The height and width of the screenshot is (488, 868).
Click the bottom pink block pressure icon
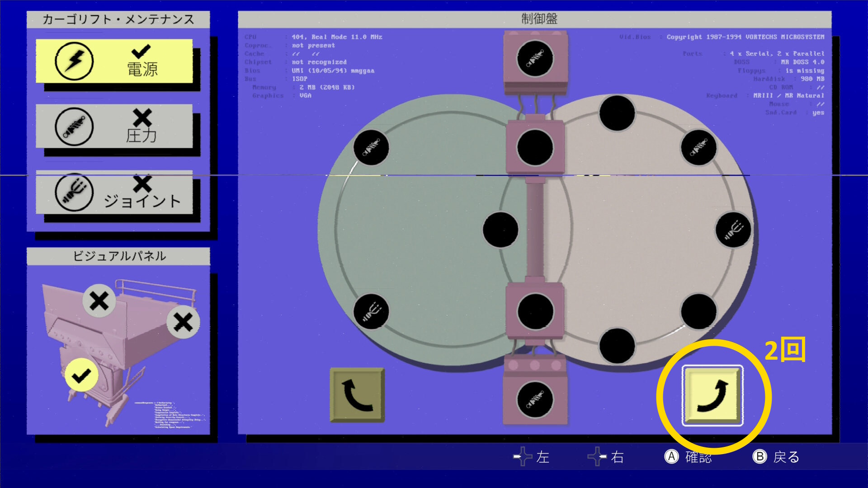[x=535, y=400]
